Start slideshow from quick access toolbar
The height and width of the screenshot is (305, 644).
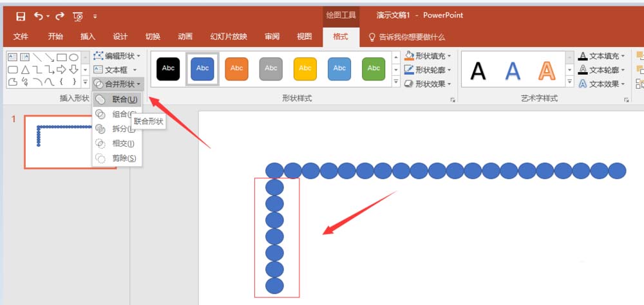tap(78, 17)
